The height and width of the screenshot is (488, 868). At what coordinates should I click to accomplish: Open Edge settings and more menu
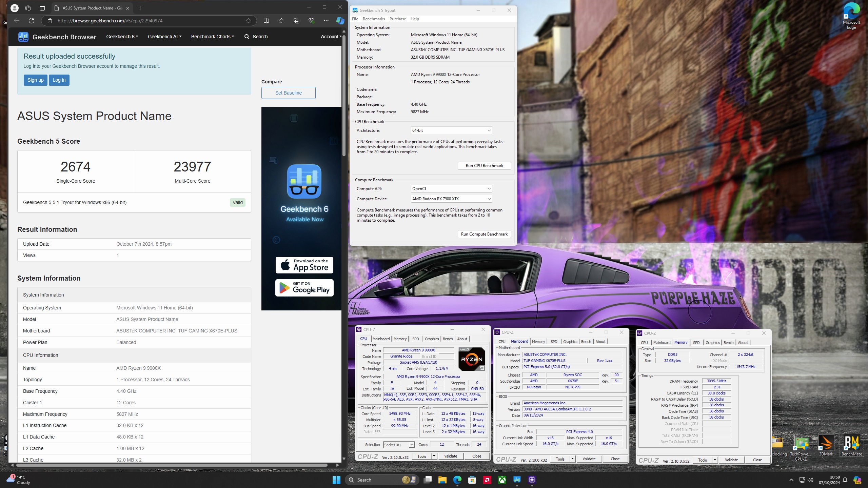point(326,21)
